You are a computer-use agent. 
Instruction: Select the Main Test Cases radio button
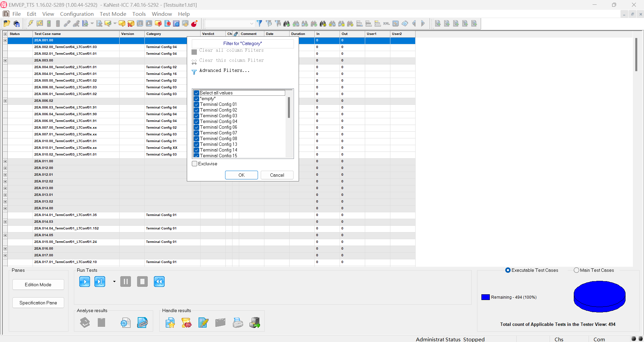576,270
